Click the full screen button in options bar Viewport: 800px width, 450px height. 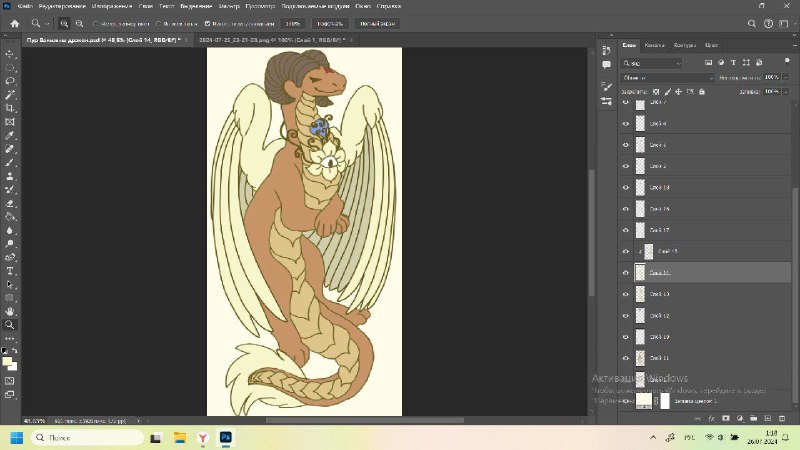377,23
